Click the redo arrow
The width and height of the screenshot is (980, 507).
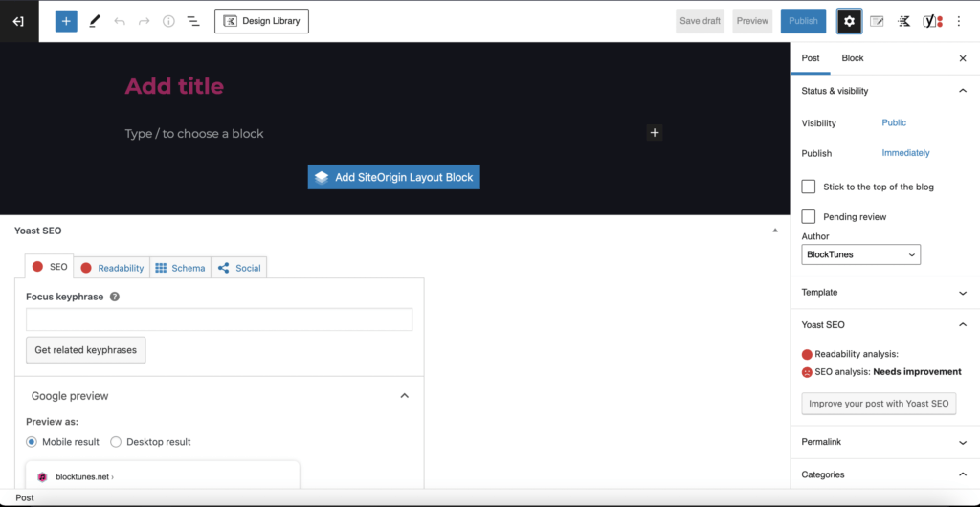click(144, 21)
